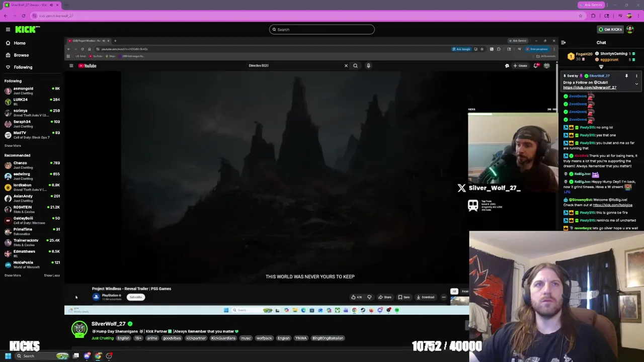Open ROSHTEIN's recommended channel
The height and width of the screenshot is (362, 644).
[x=32, y=209]
